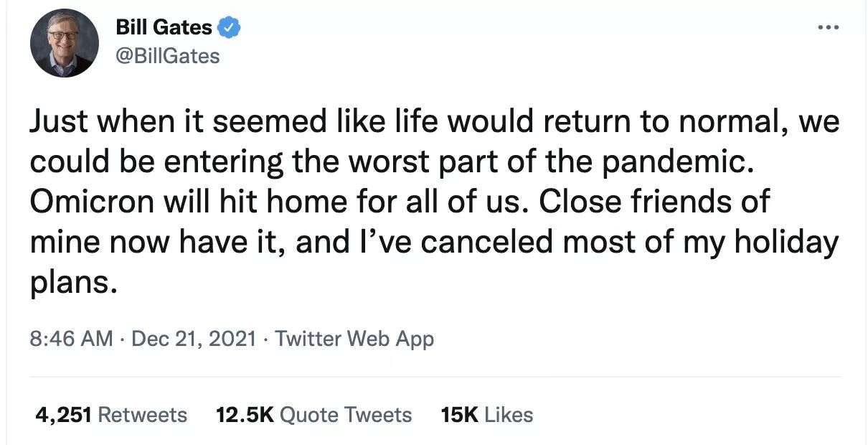Click the Bill Gates display name
The width and height of the screenshot is (868, 445).
(164, 28)
